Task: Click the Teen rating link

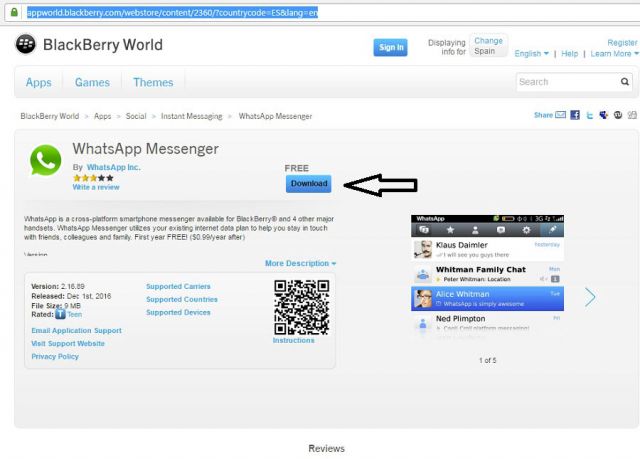Action: (75, 314)
